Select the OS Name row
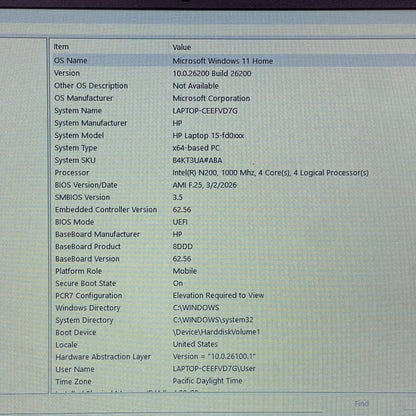416x416 pixels. pyautogui.click(x=233, y=61)
